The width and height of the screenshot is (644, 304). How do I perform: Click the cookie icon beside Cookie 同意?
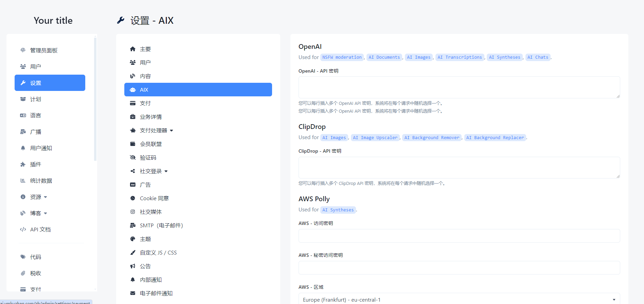point(133,198)
